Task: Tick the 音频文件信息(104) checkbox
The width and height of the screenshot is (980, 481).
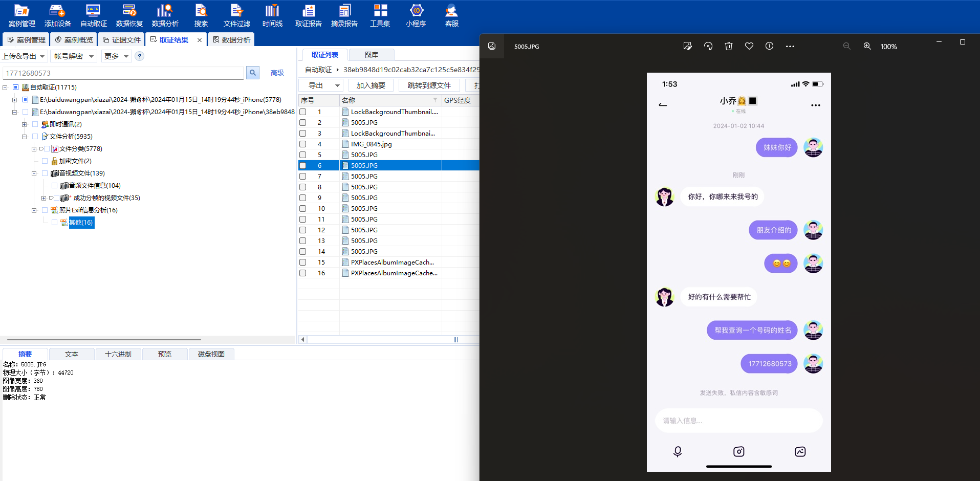Action: tap(55, 185)
